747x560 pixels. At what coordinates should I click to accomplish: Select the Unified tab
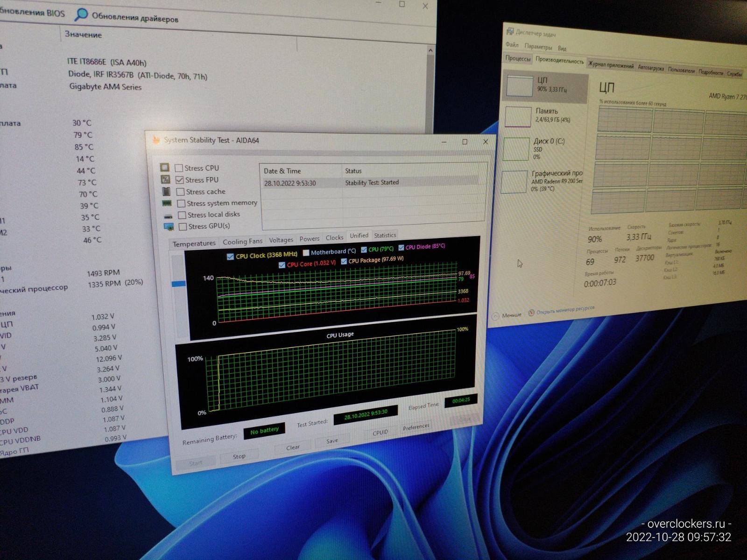[359, 236]
